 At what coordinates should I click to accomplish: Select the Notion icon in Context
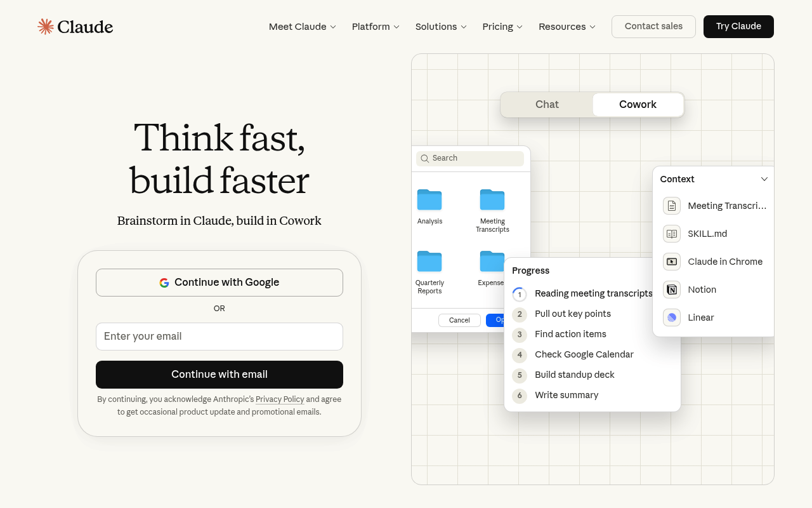672,290
